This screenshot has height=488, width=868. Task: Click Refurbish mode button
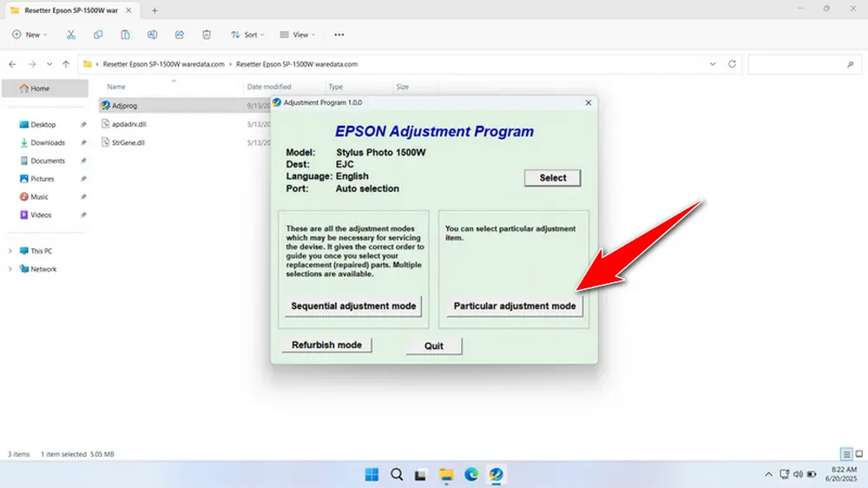tap(326, 345)
